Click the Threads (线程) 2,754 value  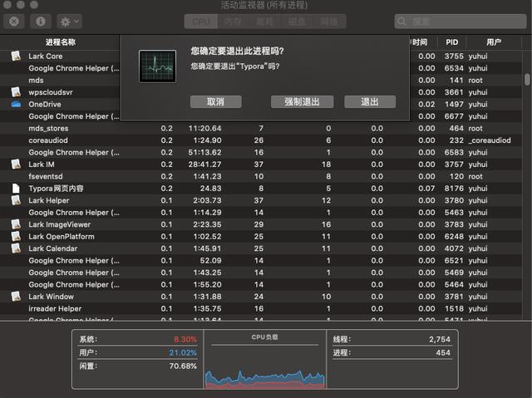[x=440, y=339]
